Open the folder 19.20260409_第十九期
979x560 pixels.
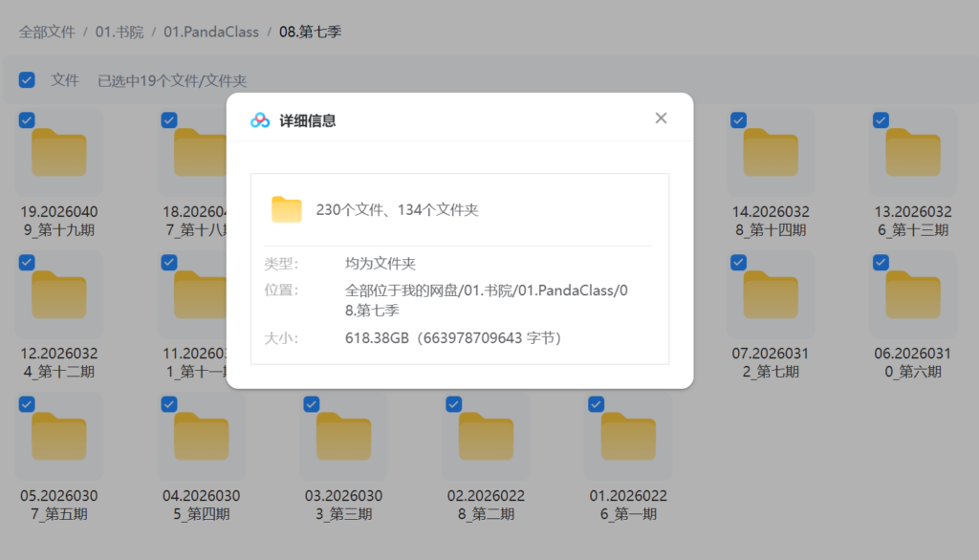click(x=58, y=153)
